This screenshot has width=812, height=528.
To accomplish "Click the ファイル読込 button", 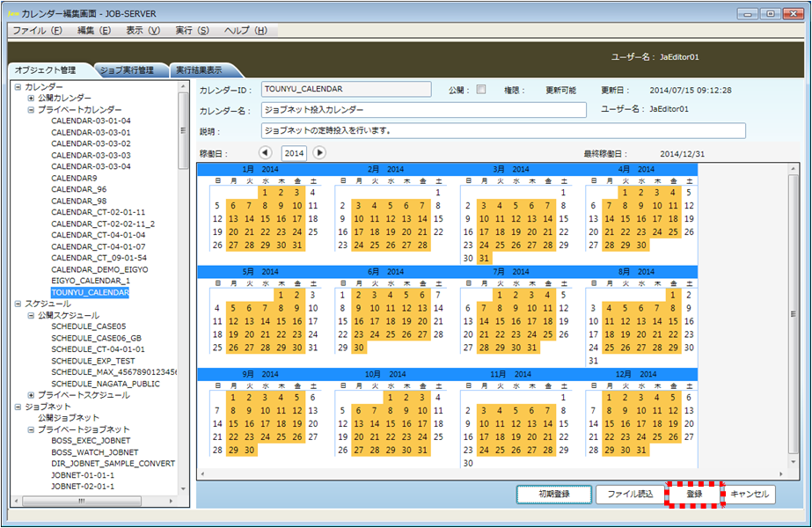I will pyautogui.click(x=631, y=495).
